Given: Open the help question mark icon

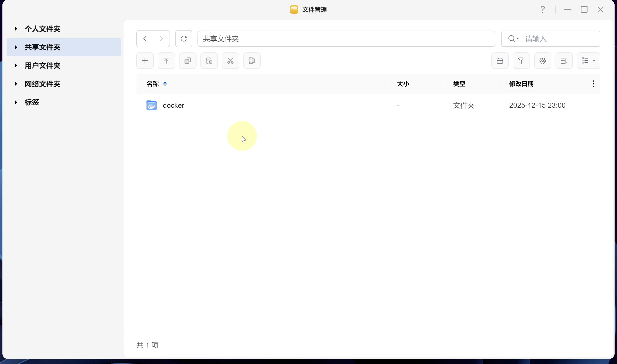Looking at the screenshot, I should click(543, 9).
